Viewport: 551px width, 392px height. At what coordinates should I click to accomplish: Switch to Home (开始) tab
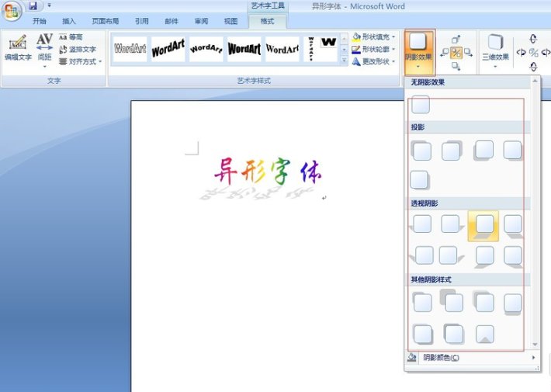(40, 21)
